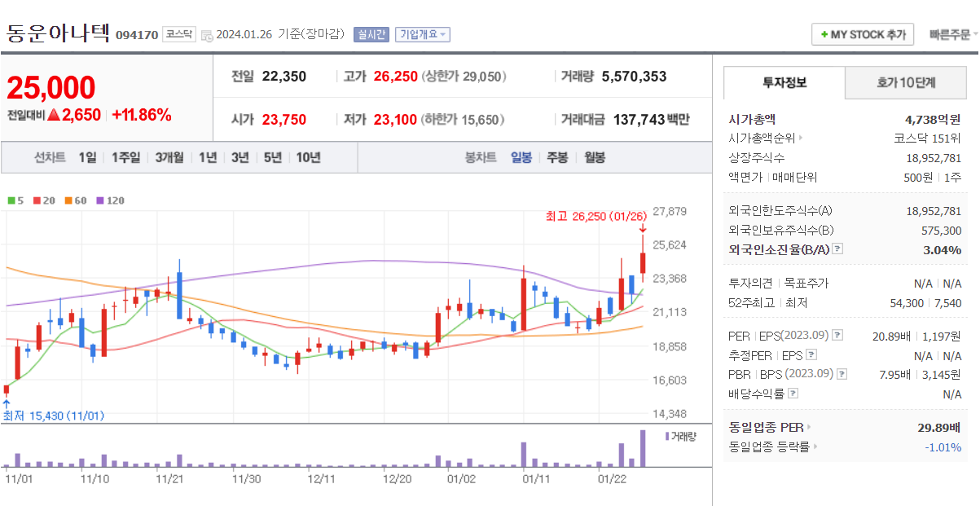Switch to the 투자정보 tab

point(784,83)
